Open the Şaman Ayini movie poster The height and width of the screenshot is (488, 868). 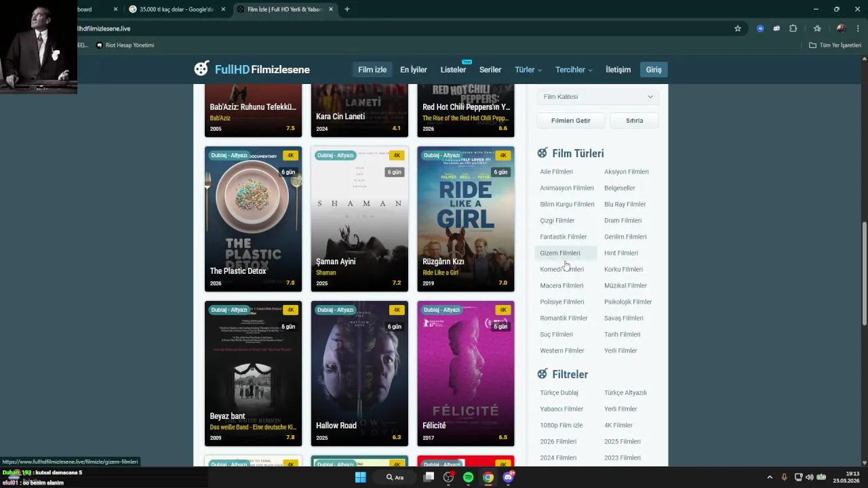click(x=359, y=219)
